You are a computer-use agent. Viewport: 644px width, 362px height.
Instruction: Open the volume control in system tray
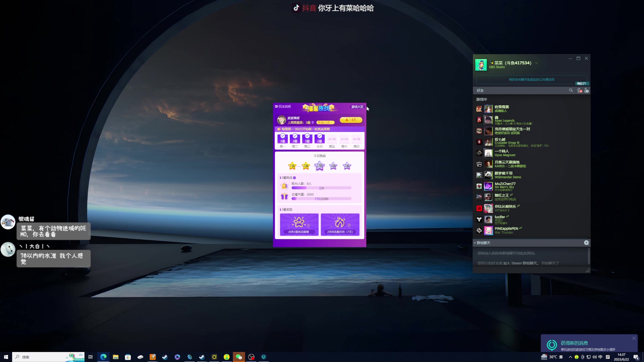tap(594, 357)
